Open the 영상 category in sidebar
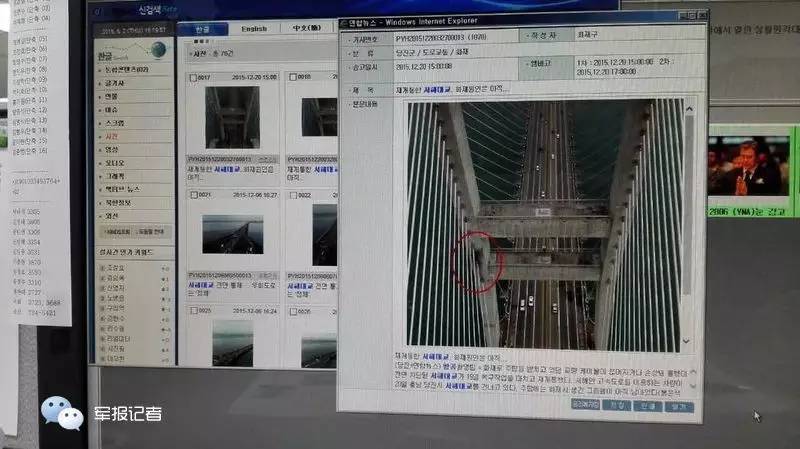 112,149
